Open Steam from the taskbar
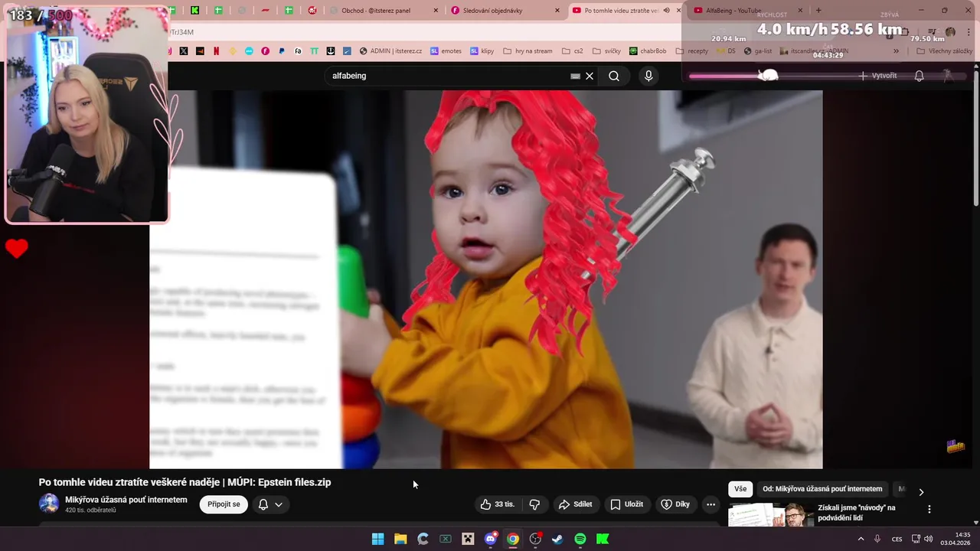Viewport: 980px width, 551px height. 557,539
